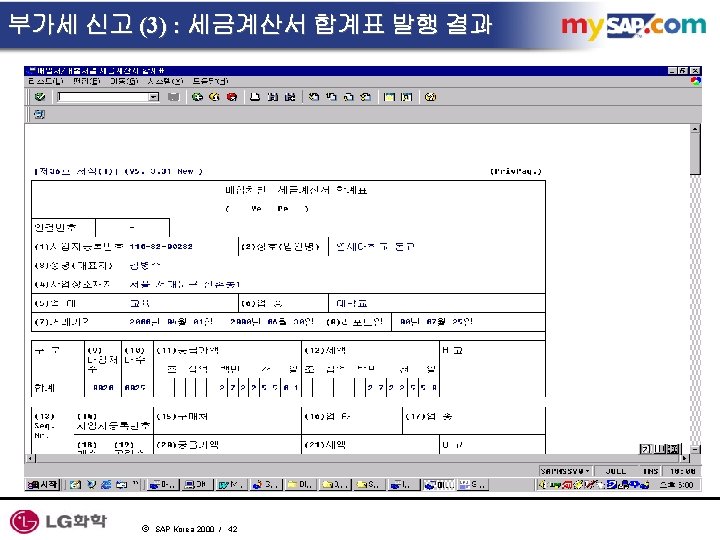
Task: Open the first menu (리스트) in menu bar
Action: pyautogui.click(x=45, y=81)
